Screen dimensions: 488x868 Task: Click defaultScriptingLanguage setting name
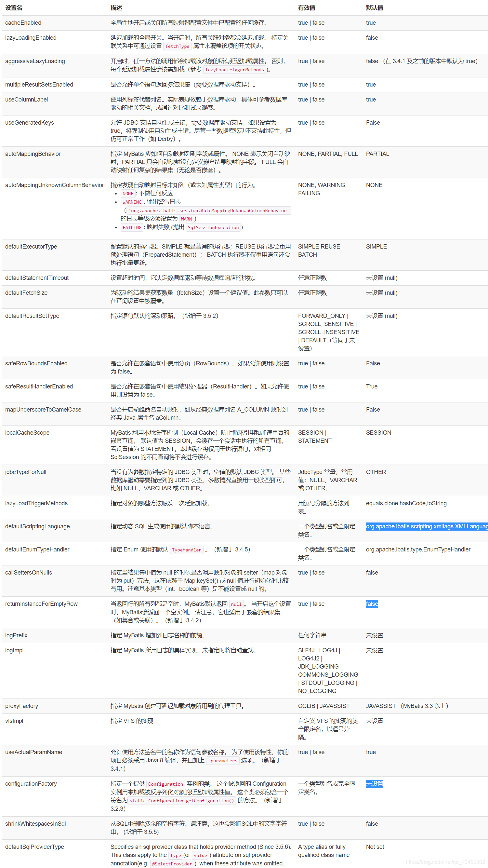click(x=37, y=526)
